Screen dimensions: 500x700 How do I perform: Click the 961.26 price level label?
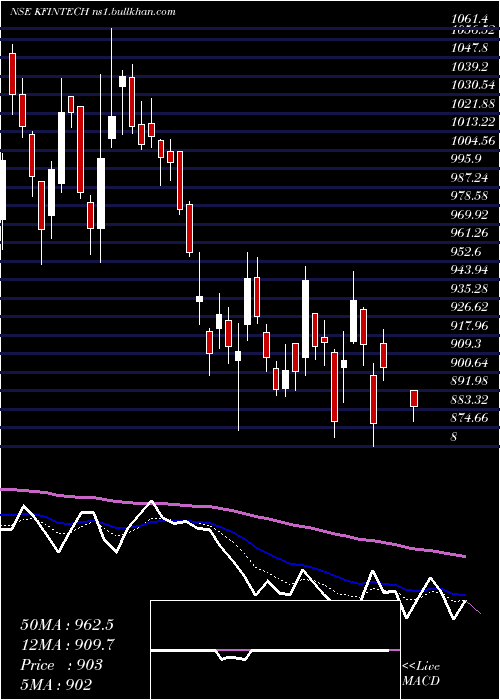click(x=470, y=233)
